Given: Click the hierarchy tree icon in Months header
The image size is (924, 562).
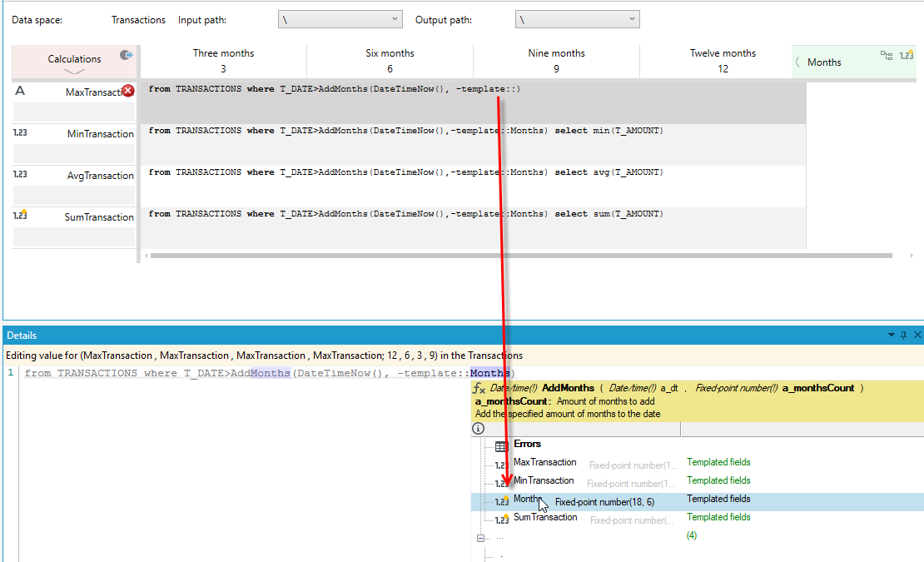Looking at the screenshot, I should click(x=887, y=55).
